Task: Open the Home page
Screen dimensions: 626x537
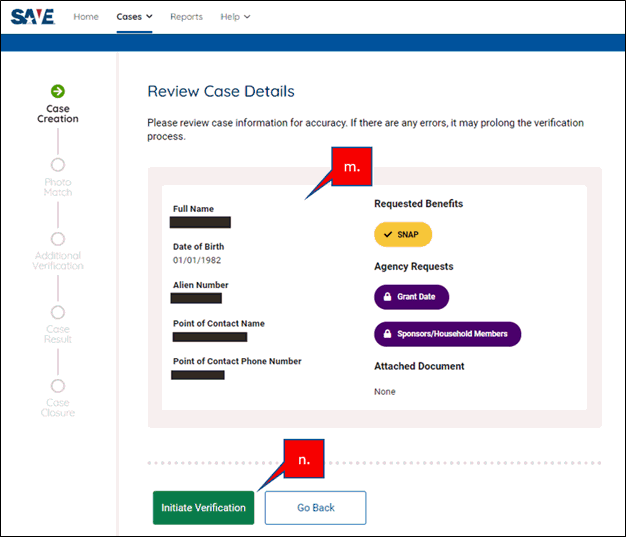Action: (86, 17)
